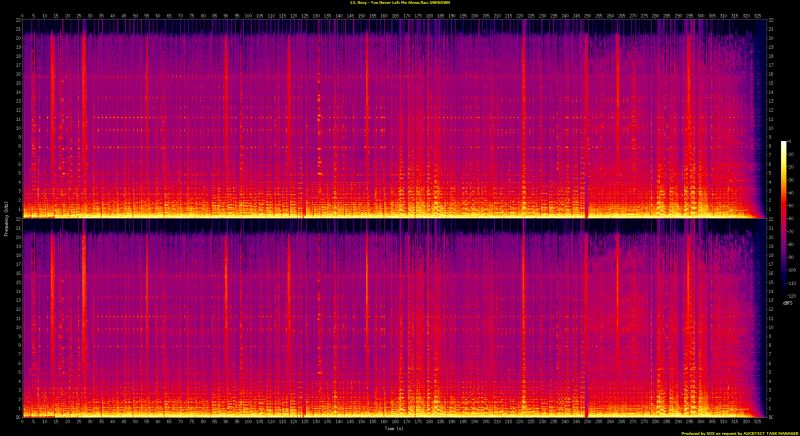The height and width of the screenshot is (436, 800).
Task: Click the song title text at top
Action: point(400,4)
